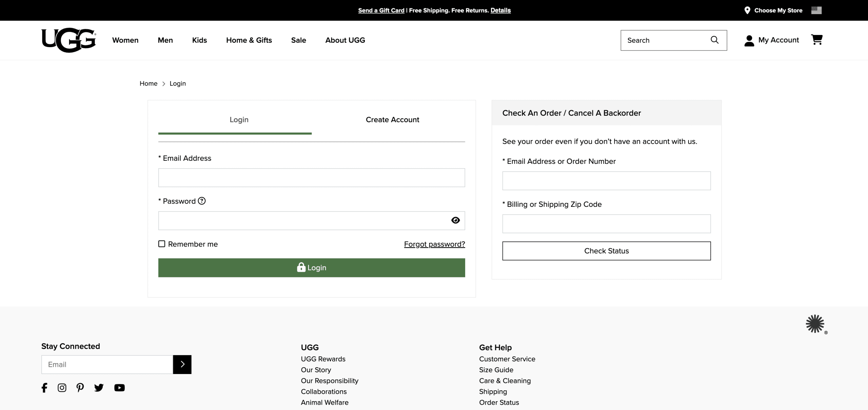The image size is (868, 410).
Task: Click the green Login button
Action: (312, 268)
